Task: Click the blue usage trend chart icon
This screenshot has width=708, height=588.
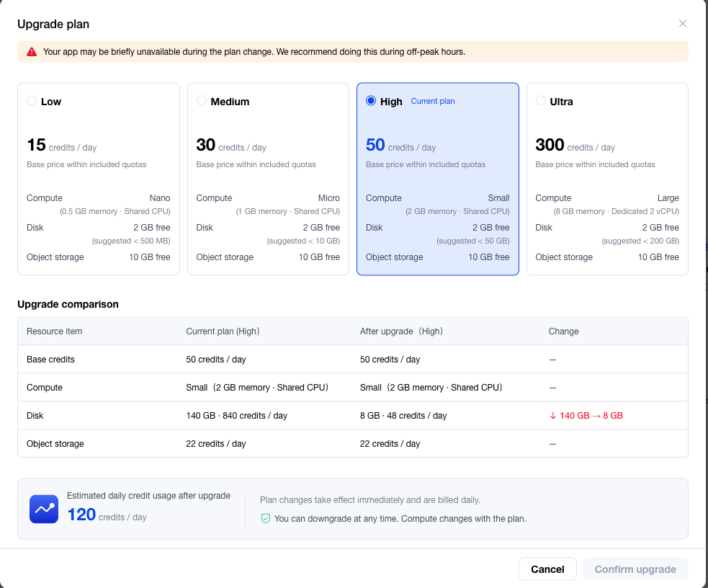Action: (x=44, y=509)
